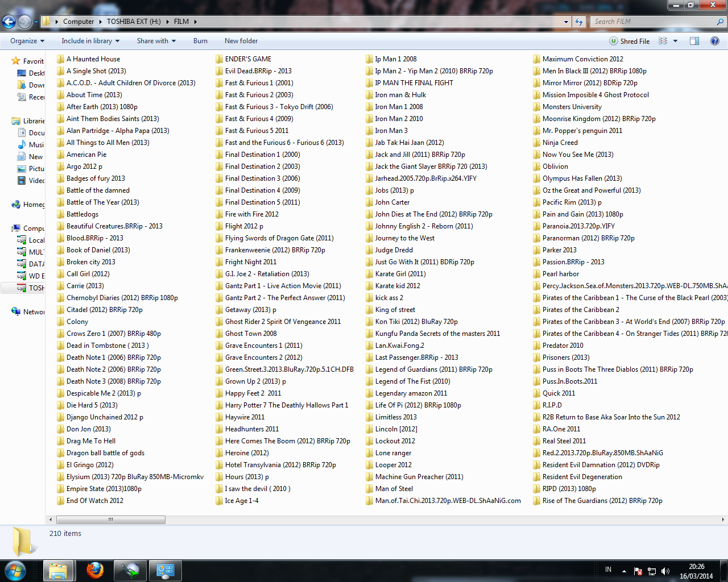Expand the chevron after FILM in breadcrumb
Screen dimensions: 728x582
[x=195, y=22]
